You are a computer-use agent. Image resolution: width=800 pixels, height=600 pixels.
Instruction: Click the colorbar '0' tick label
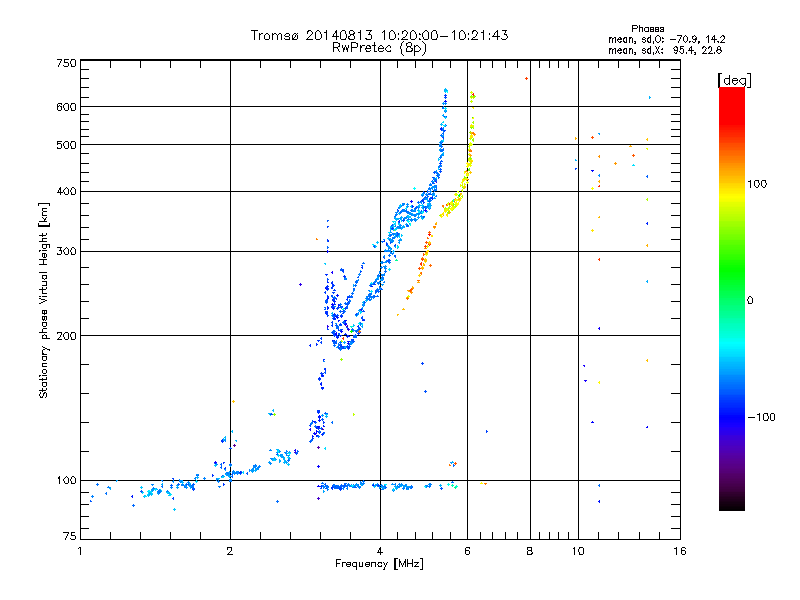tap(750, 301)
